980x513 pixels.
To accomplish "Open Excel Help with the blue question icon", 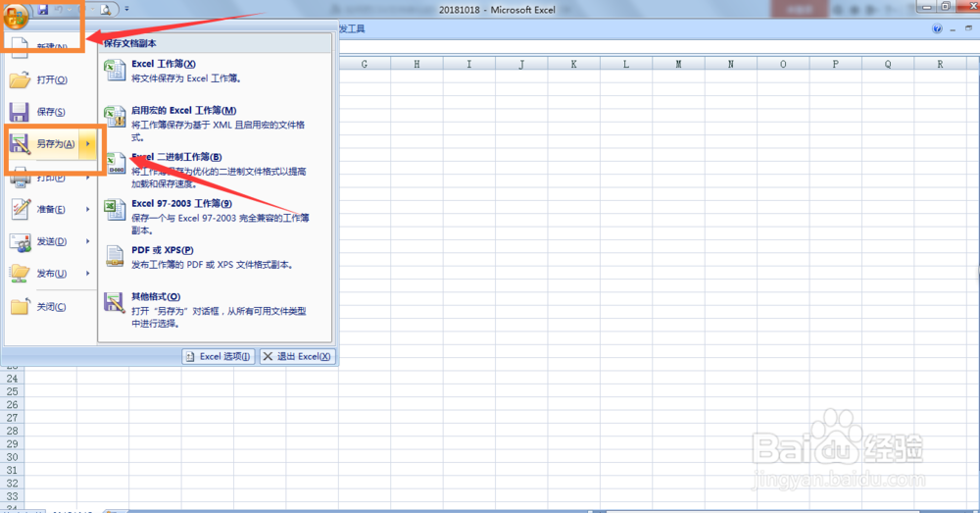I will pos(937,28).
